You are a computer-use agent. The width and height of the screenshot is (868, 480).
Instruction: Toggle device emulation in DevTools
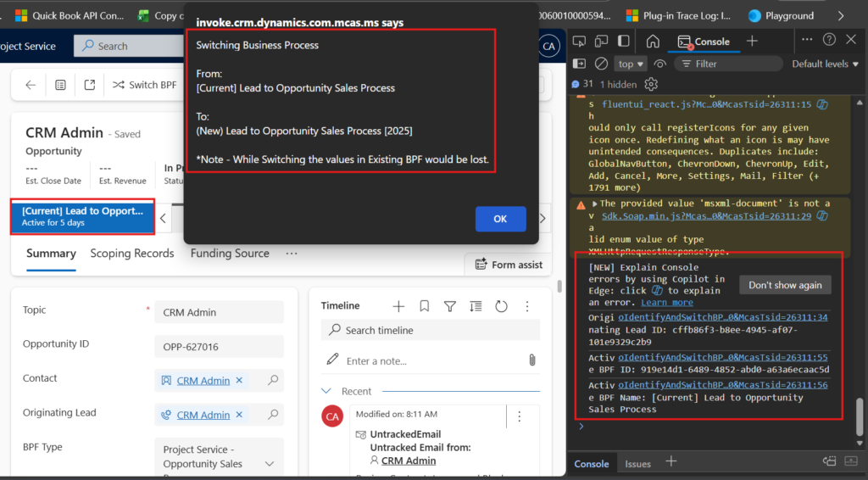601,41
